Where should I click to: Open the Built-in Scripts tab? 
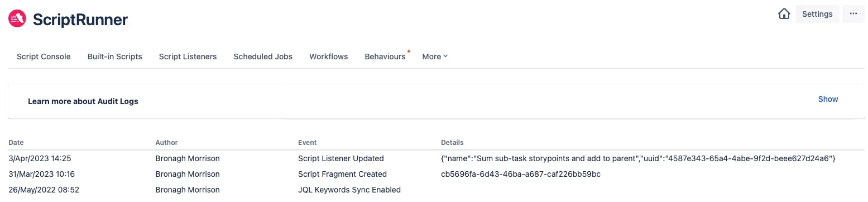(115, 57)
